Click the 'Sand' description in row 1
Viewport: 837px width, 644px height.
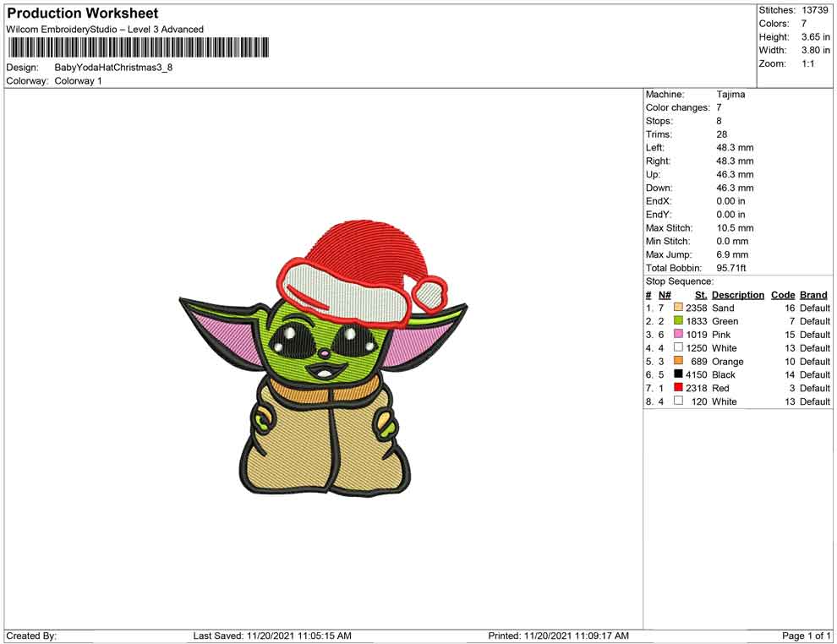coord(723,308)
